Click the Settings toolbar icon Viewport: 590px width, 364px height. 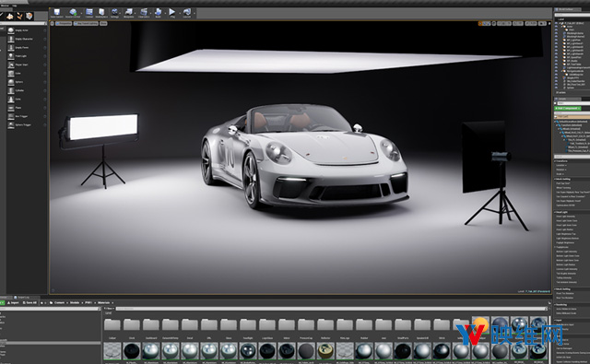coord(114,13)
